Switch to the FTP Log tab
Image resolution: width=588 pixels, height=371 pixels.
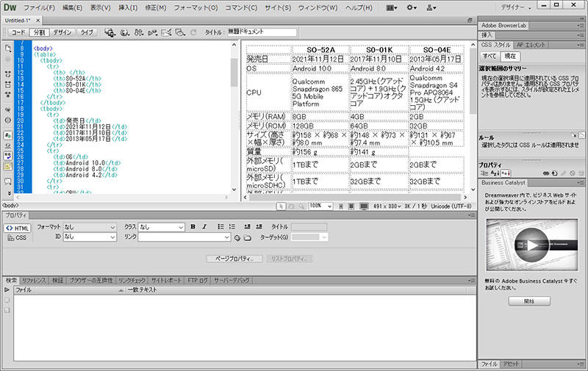198,281
